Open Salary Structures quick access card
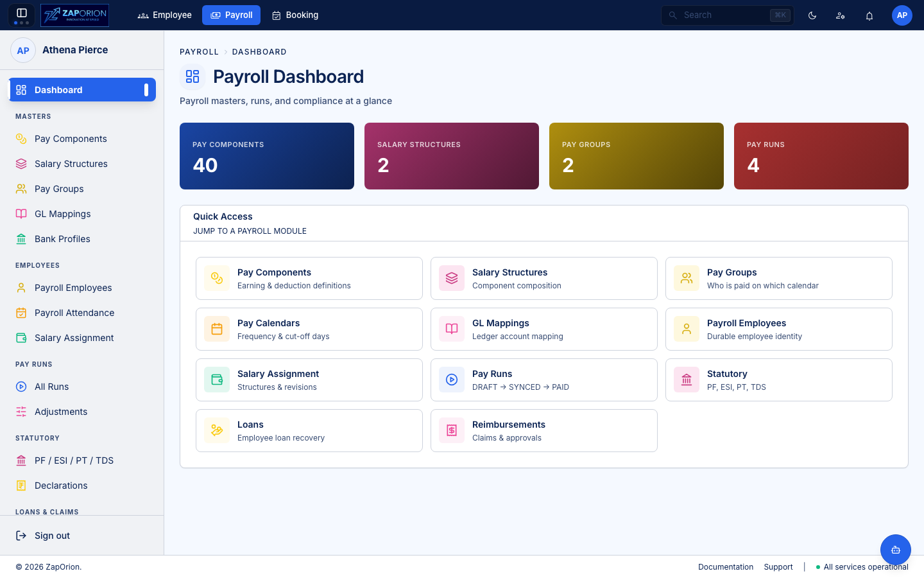This screenshot has width=924, height=578. [544, 278]
